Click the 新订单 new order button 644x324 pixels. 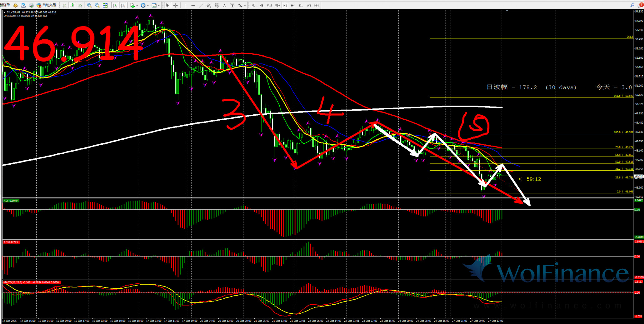(x=5, y=5)
